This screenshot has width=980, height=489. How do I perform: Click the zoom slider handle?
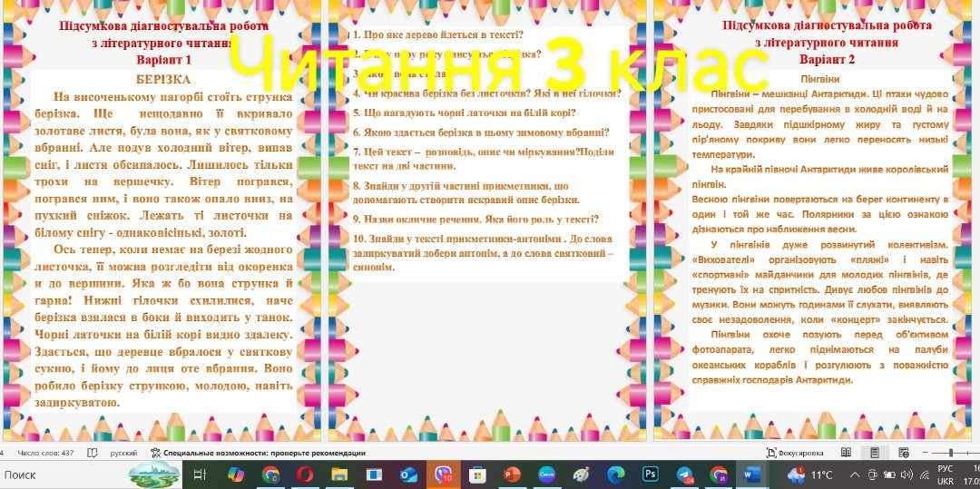click(951, 453)
